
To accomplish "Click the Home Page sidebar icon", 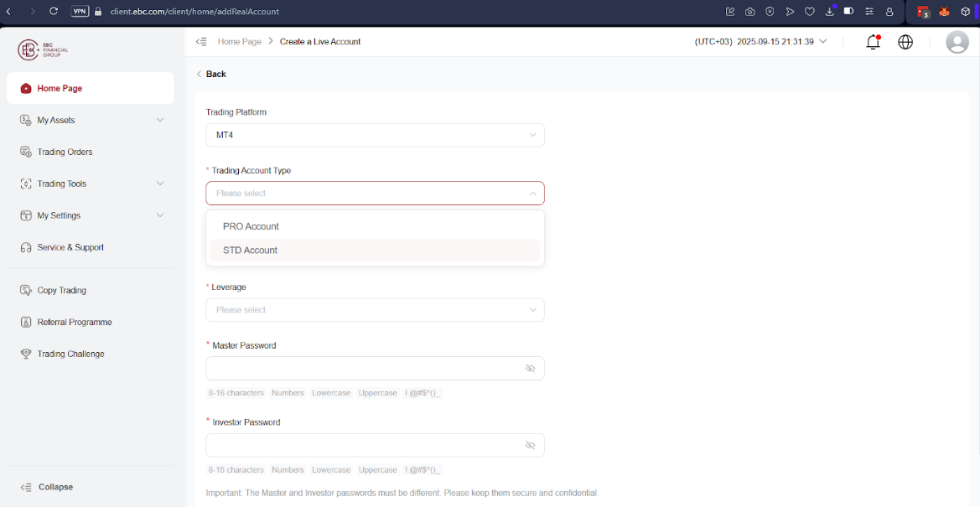I will point(26,88).
